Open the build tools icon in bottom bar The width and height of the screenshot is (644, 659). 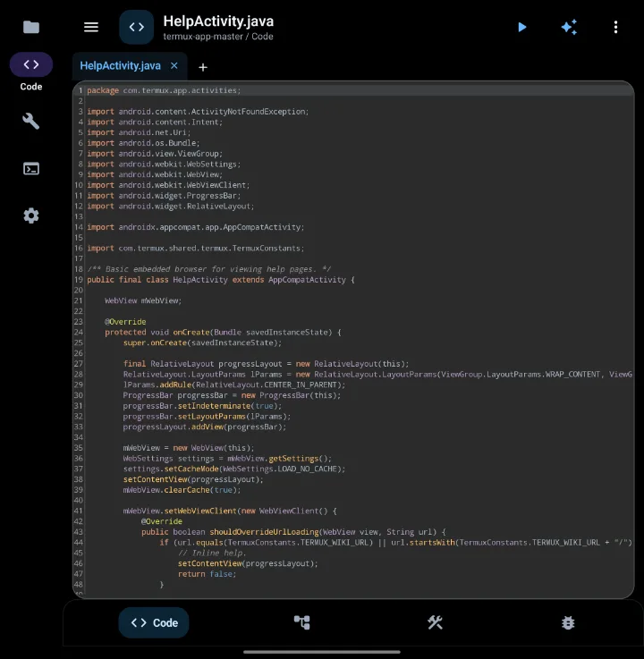pos(435,622)
